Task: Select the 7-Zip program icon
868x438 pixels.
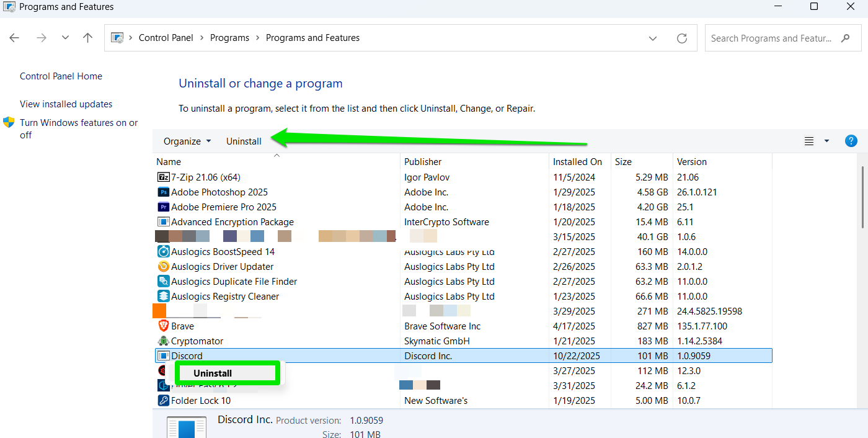Action: coord(163,177)
